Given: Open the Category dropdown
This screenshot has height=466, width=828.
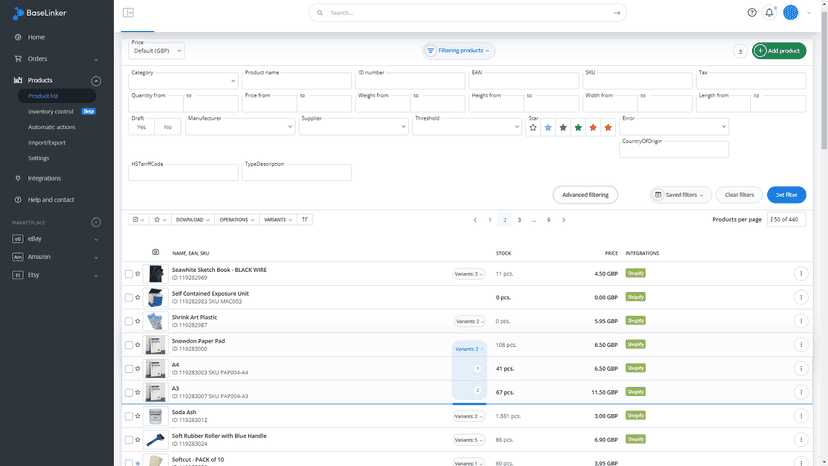Looking at the screenshot, I should [x=183, y=81].
